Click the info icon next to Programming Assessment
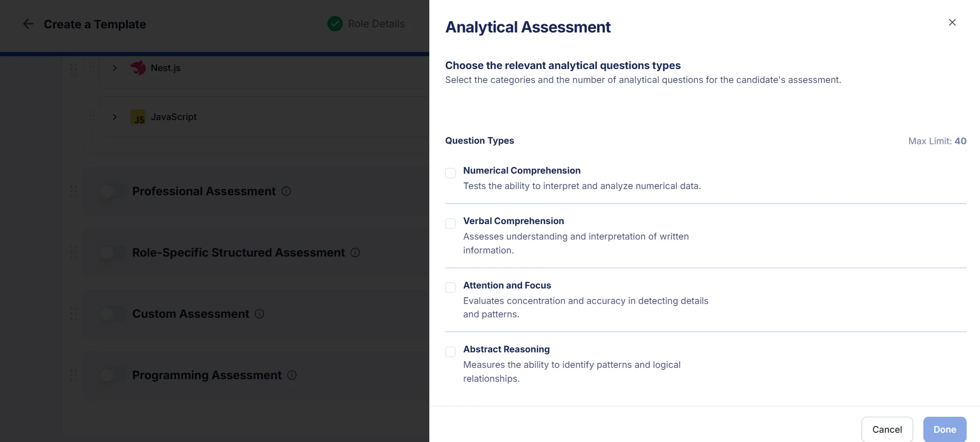980x442 pixels. (291, 375)
